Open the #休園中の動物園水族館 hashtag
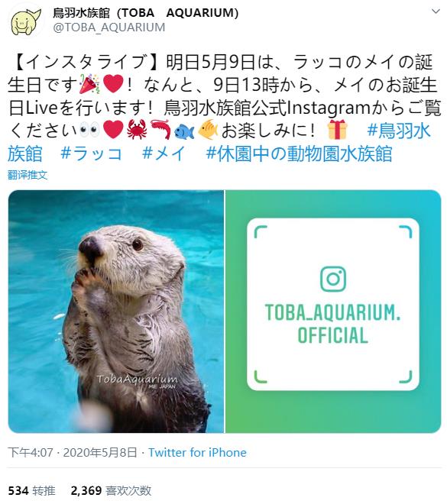The height and width of the screenshot is (504, 447). tap(299, 154)
